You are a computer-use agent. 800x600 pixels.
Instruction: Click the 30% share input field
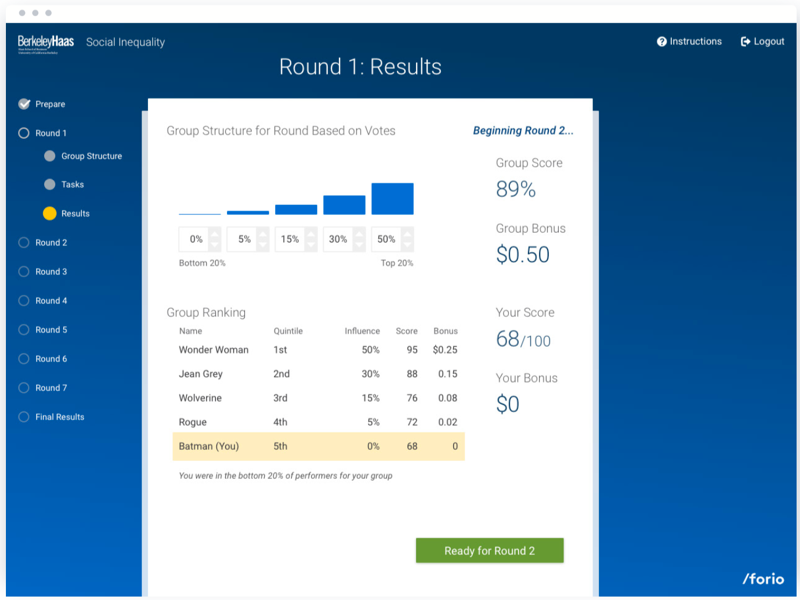point(338,240)
